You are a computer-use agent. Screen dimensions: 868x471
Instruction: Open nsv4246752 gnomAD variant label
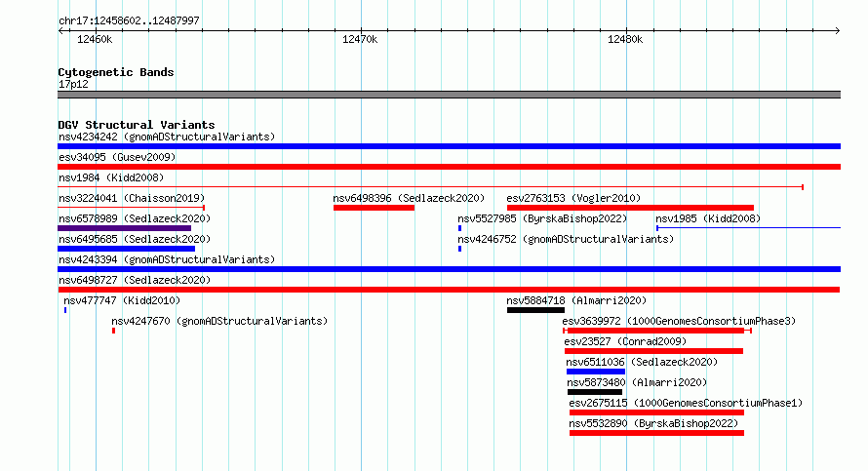coord(566,239)
